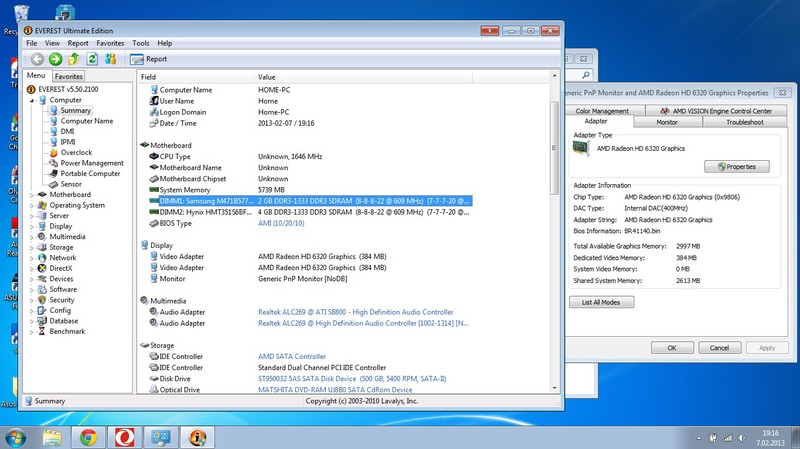
Task: Click OK in graphics Properties dialog
Action: 672,348
